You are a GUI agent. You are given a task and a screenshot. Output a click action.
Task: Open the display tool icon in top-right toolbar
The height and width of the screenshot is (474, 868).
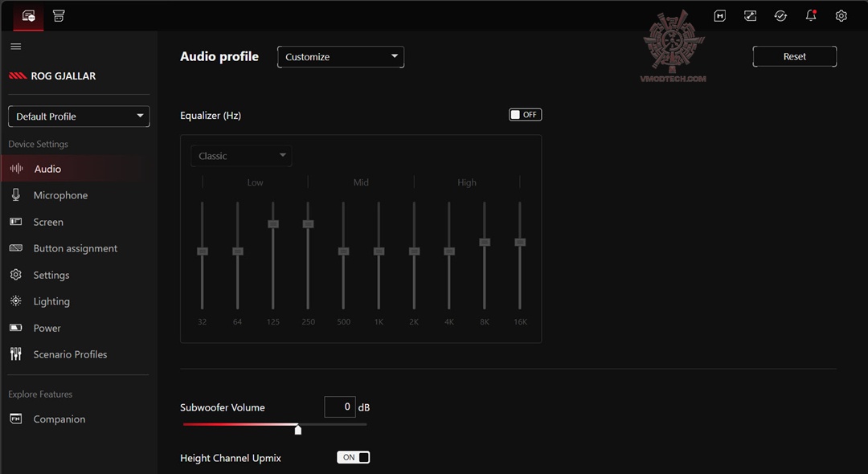750,16
